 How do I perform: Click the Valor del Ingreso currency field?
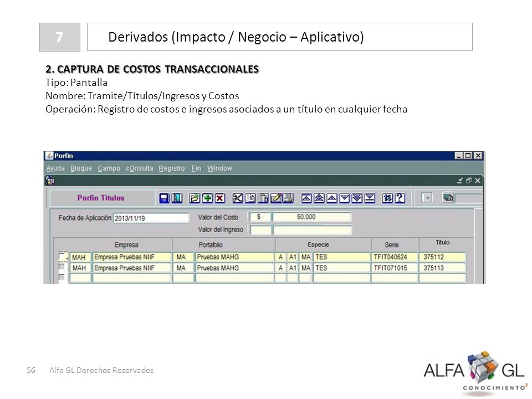pos(260,231)
